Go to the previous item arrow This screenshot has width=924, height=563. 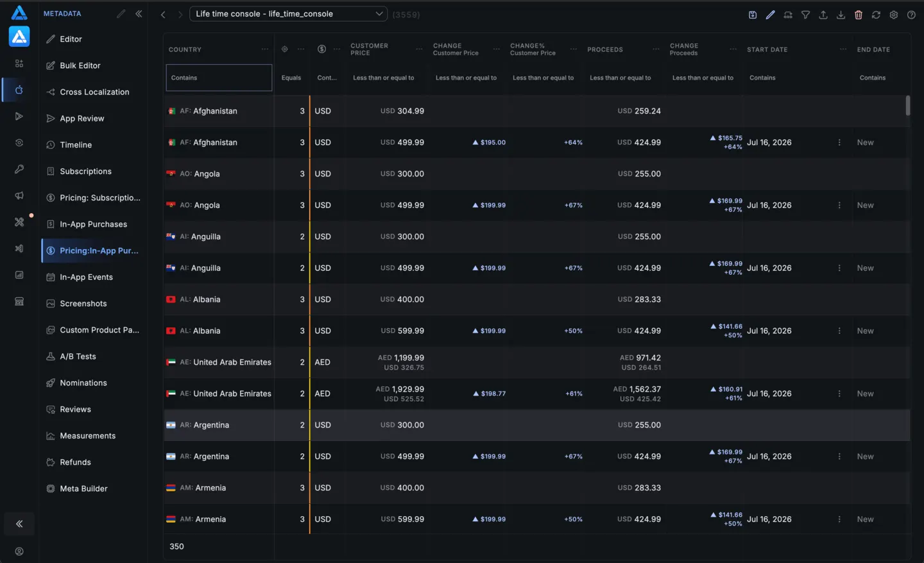pos(163,14)
